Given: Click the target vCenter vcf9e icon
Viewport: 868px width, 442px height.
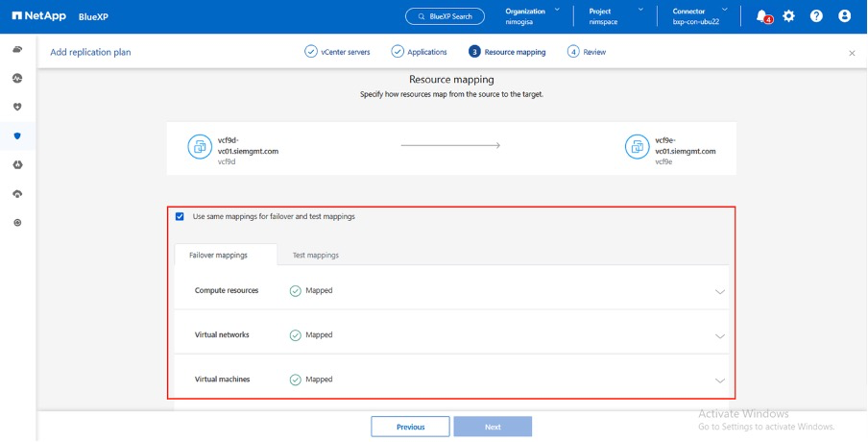Looking at the screenshot, I should (x=637, y=146).
